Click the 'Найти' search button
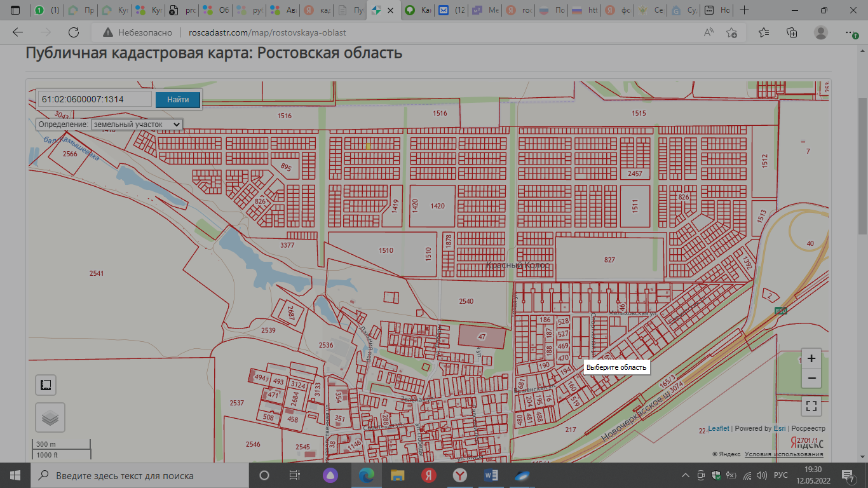The image size is (868, 488). tap(178, 100)
